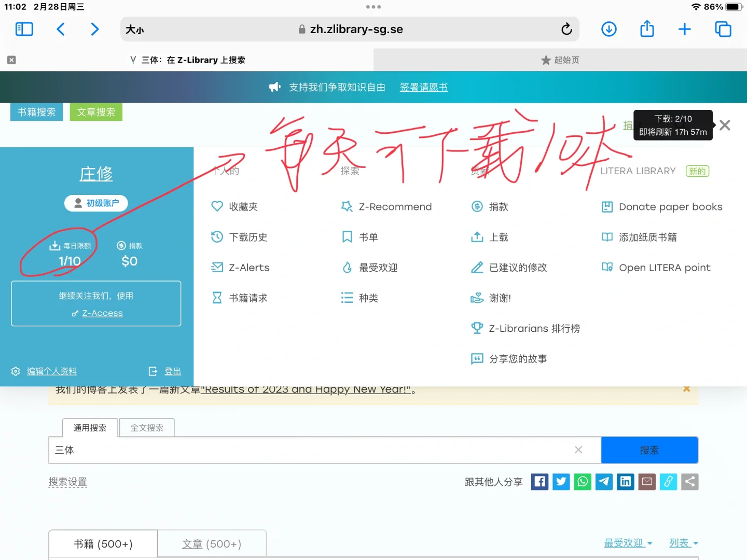
Task: Reload the page with the refresh icon
Action: (566, 29)
